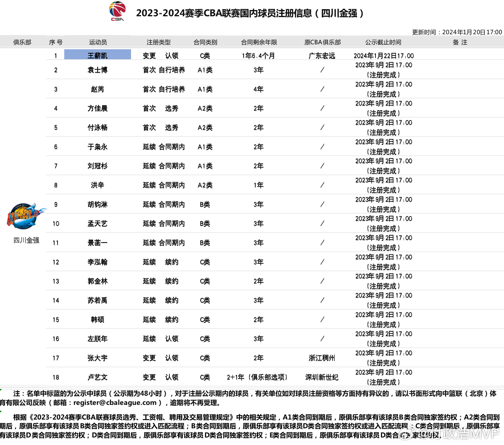Image resolution: width=504 pixels, height=445 pixels.
Task: Select the highlighted blue cell 王薪凯
Action: pos(98,55)
